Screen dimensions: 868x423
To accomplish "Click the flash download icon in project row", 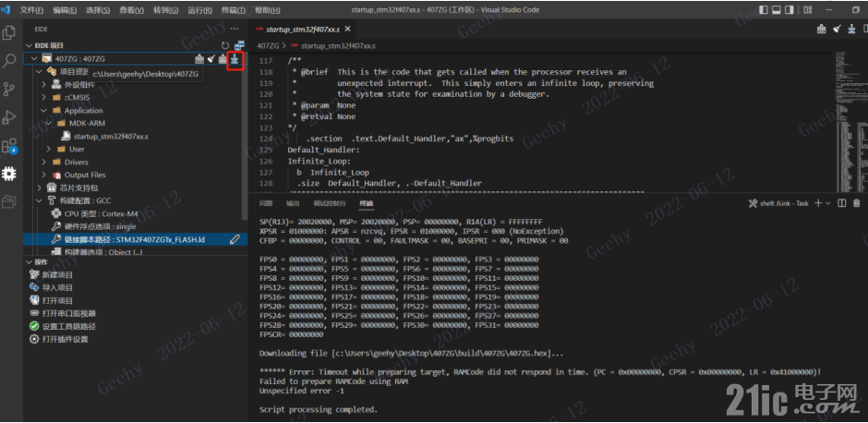I will (235, 59).
